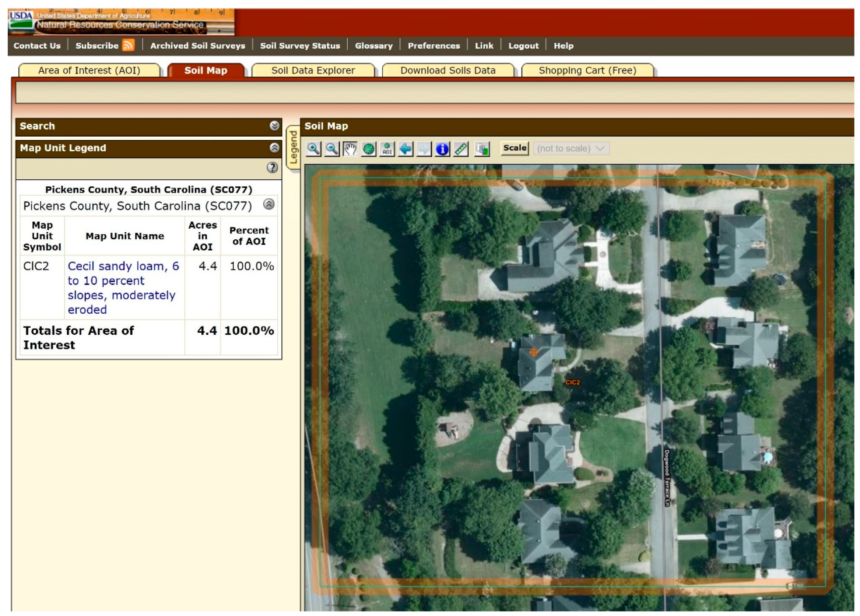Viewport: 860px width, 616px height.
Task: Expand the Search panel
Action: click(274, 126)
